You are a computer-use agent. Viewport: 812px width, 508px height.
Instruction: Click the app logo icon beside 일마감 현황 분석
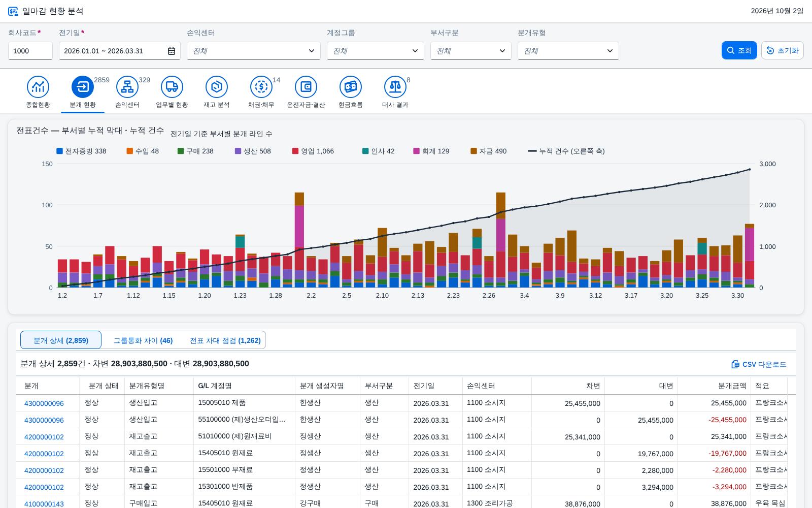click(x=13, y=11)
